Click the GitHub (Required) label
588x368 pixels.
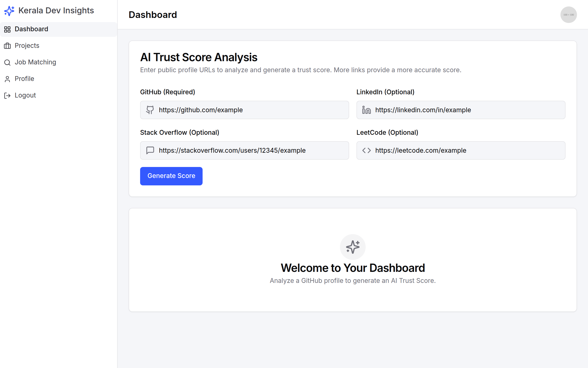click(x=168, y=92)
